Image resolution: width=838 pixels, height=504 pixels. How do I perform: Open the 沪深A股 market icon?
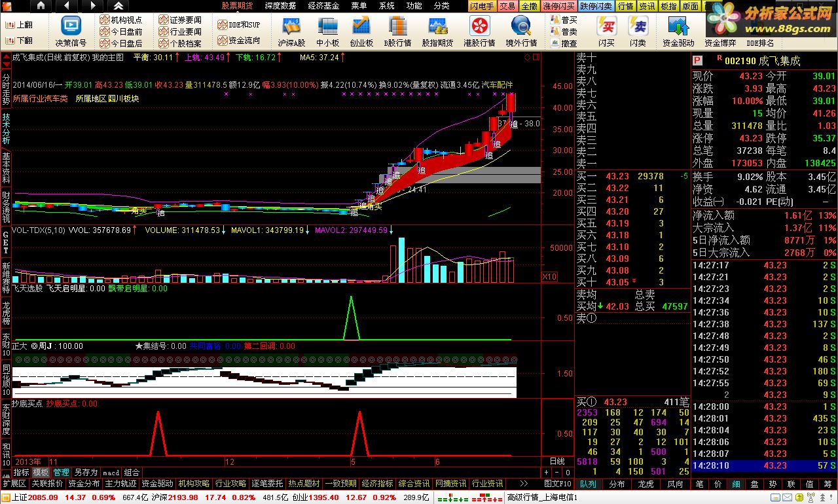tap(291, 31)
